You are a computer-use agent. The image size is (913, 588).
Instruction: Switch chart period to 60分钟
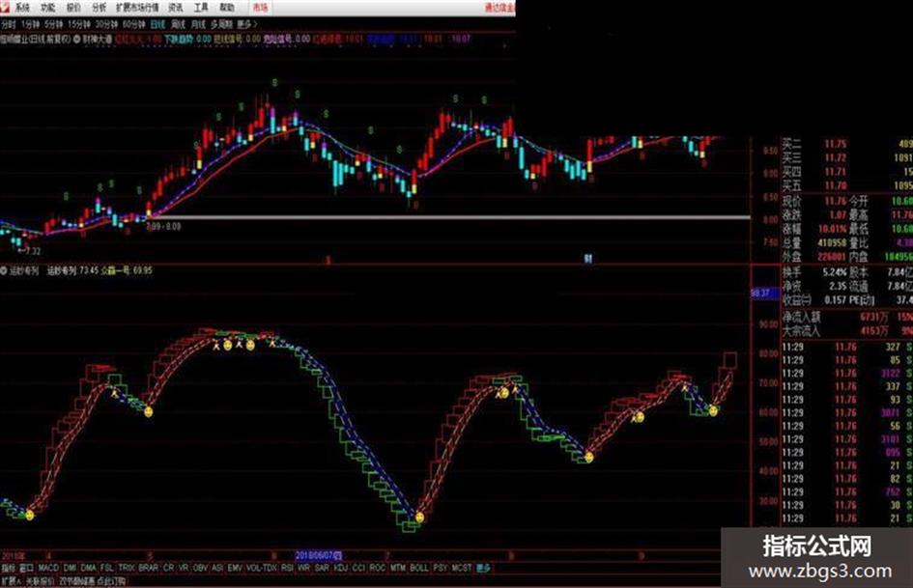[x=134, y=24]
